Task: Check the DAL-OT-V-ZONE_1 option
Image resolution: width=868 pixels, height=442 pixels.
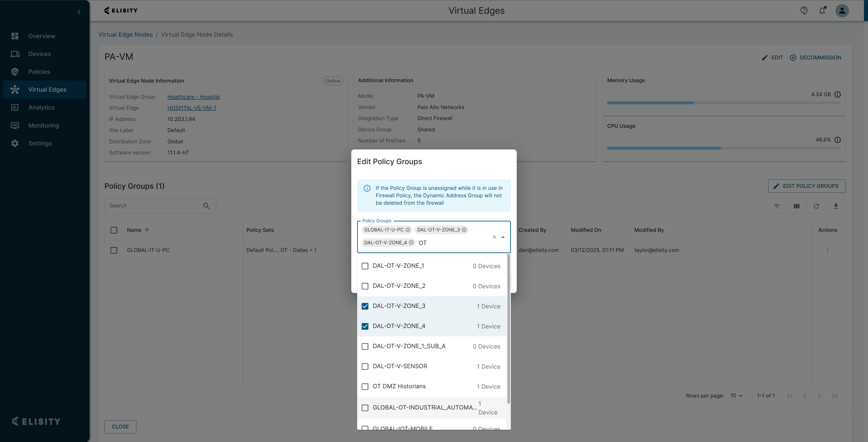Action: [x=365, y=266]
